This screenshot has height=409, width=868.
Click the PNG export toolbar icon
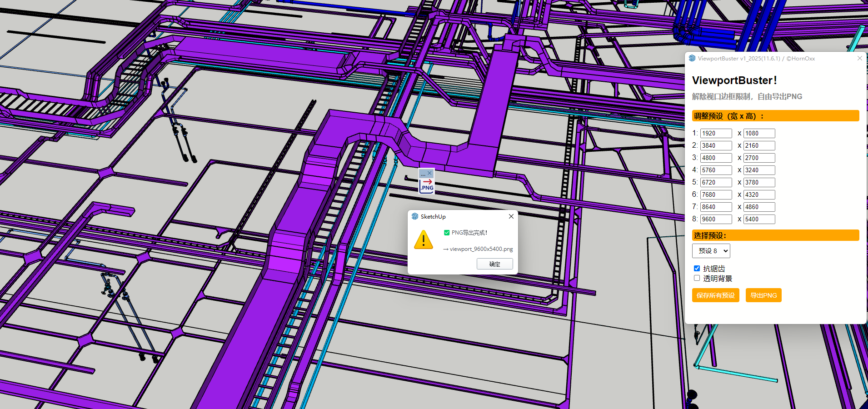[427, 185]
